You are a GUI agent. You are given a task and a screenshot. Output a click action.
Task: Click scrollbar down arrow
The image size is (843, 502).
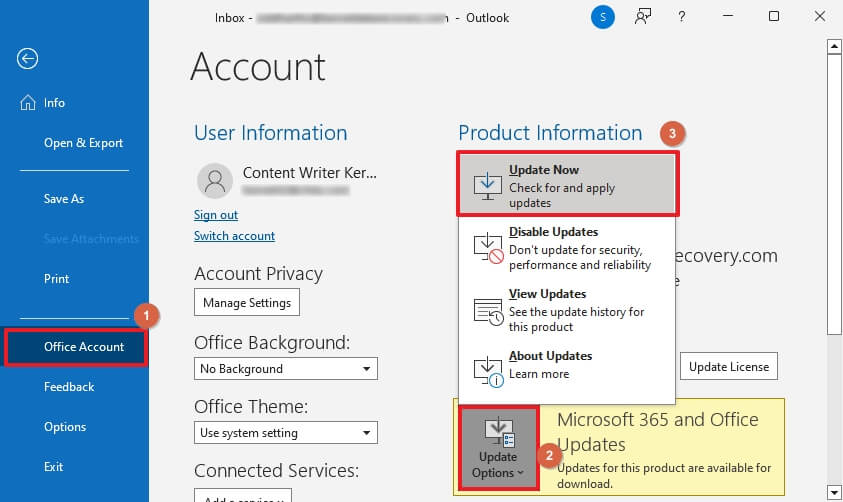pyautogui.click(x=834, y=492)
